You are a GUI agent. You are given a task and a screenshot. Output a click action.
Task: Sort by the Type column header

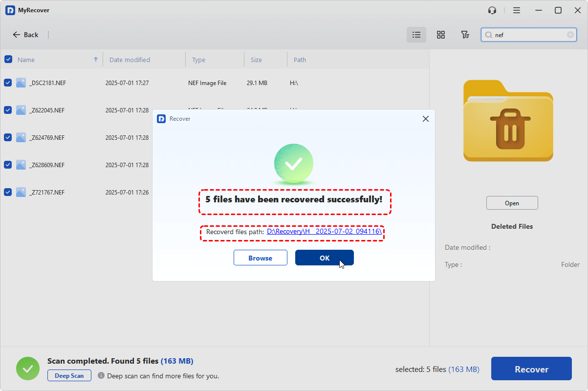[x=198, y=60]
